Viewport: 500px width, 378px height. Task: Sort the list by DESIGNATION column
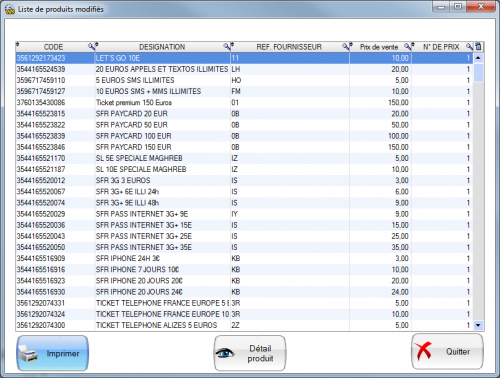click(162, 47)
